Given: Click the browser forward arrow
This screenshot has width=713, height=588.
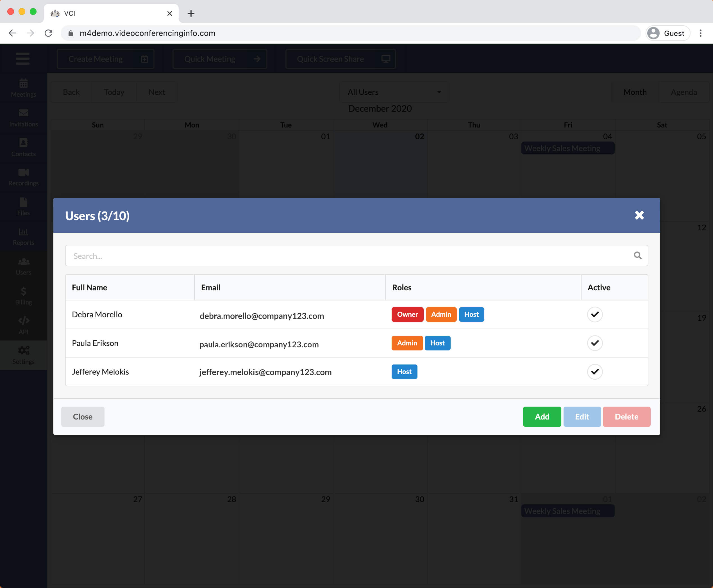Looking at the screenshot, I should click(x=30, y=33).
